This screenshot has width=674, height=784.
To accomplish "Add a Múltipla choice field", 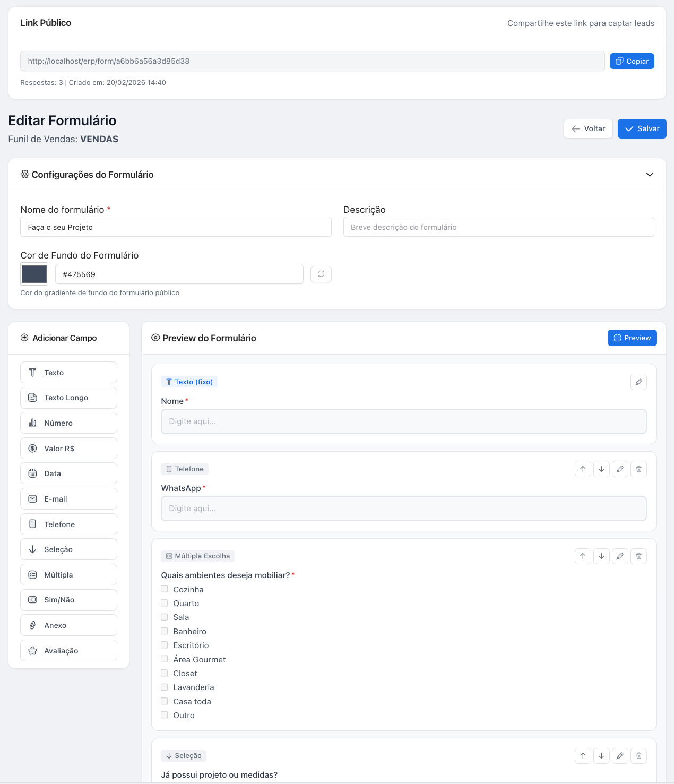I will click(x=68, y=575).
